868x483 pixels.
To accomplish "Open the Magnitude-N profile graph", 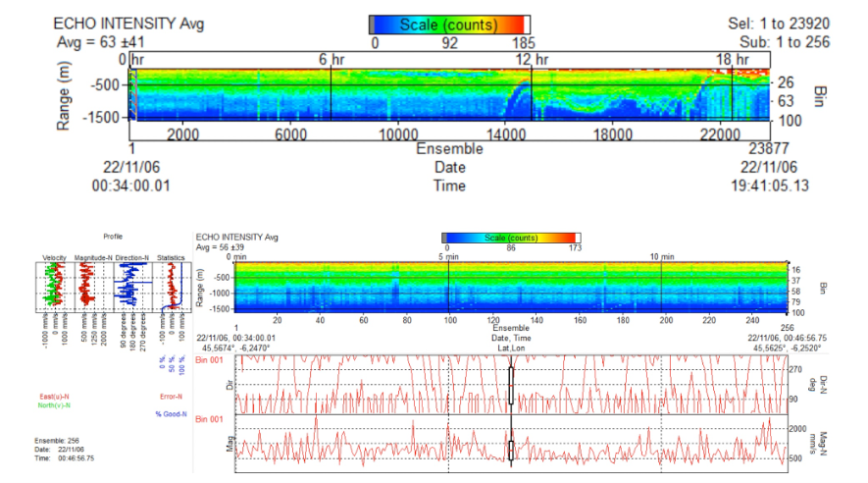I will (92, 287).
